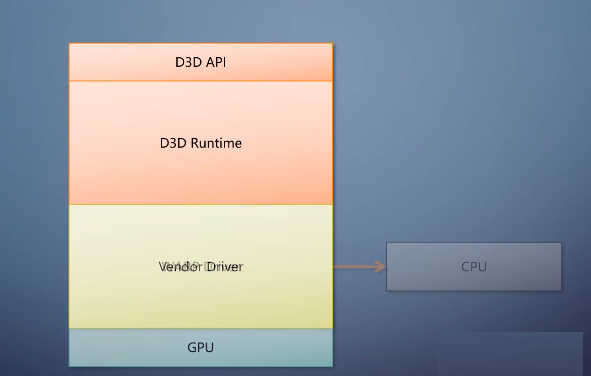Click the CPU box
591x376 pixels.
(474, 267)
